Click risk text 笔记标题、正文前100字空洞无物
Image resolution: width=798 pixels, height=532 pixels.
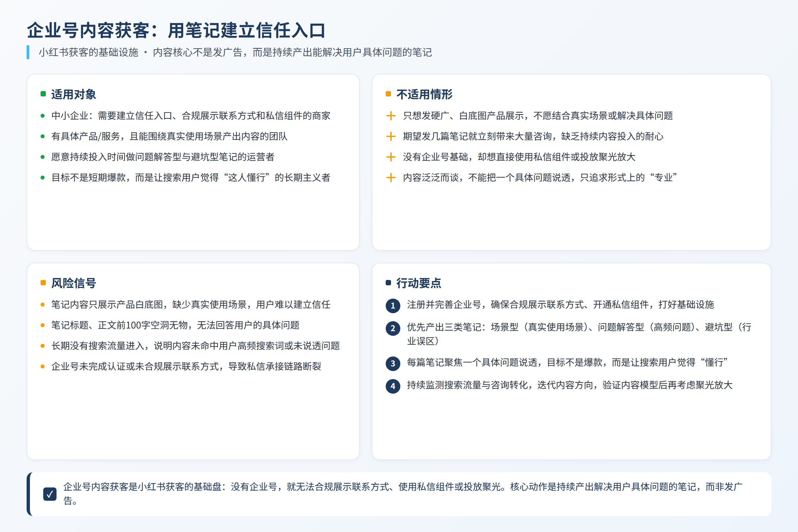tap(176, 325)
